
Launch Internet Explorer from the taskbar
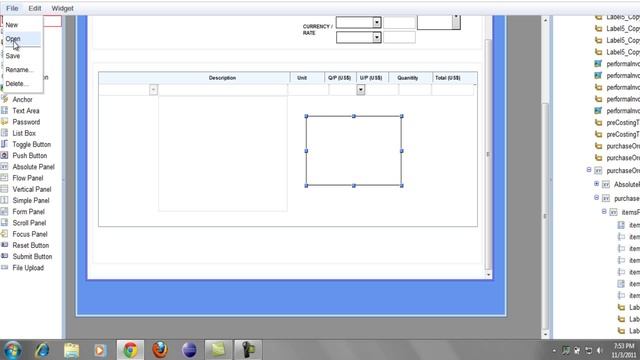coord(42,350)
